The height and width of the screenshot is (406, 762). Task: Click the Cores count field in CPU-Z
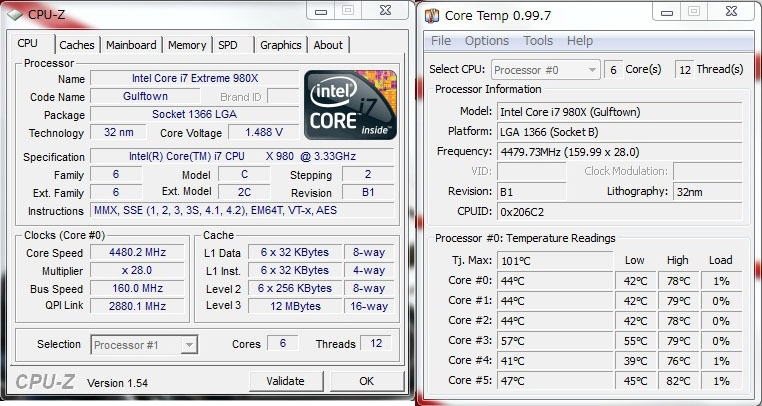tap(283, 344)
